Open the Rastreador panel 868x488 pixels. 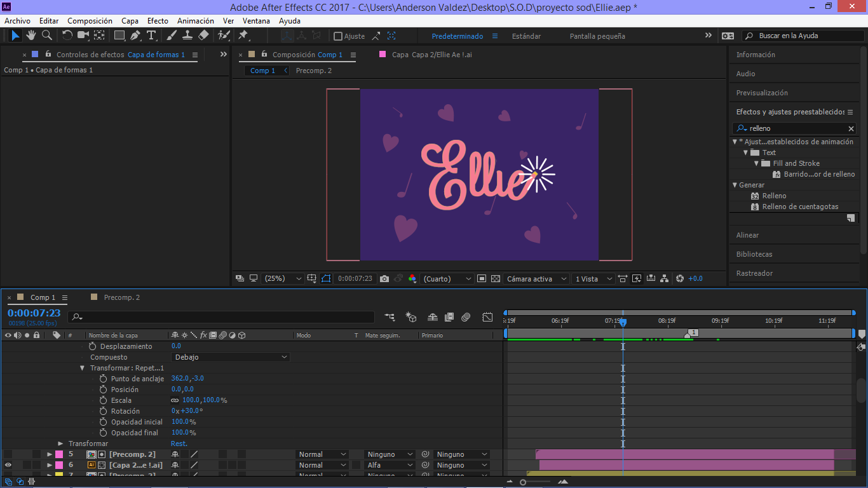pyautogui.click(x=754, y=273)
